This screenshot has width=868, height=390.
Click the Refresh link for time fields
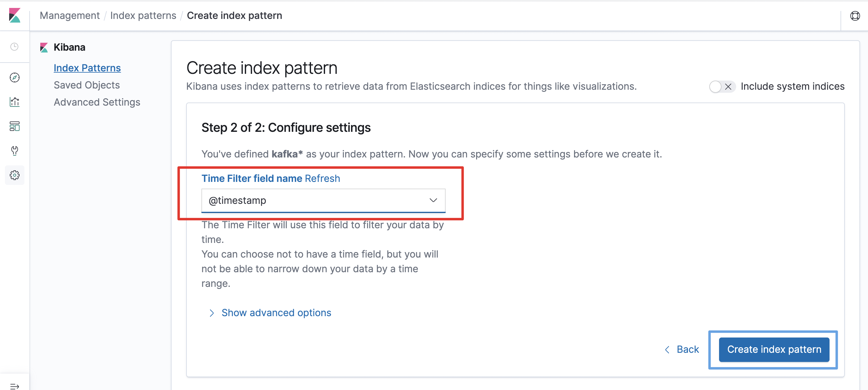pyautogui.click(x=323, y=179)
